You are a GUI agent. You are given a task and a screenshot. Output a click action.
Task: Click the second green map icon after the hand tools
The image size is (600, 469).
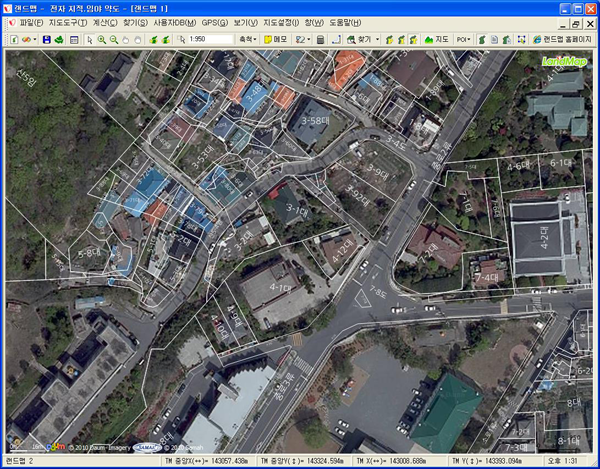pos(166,39)
